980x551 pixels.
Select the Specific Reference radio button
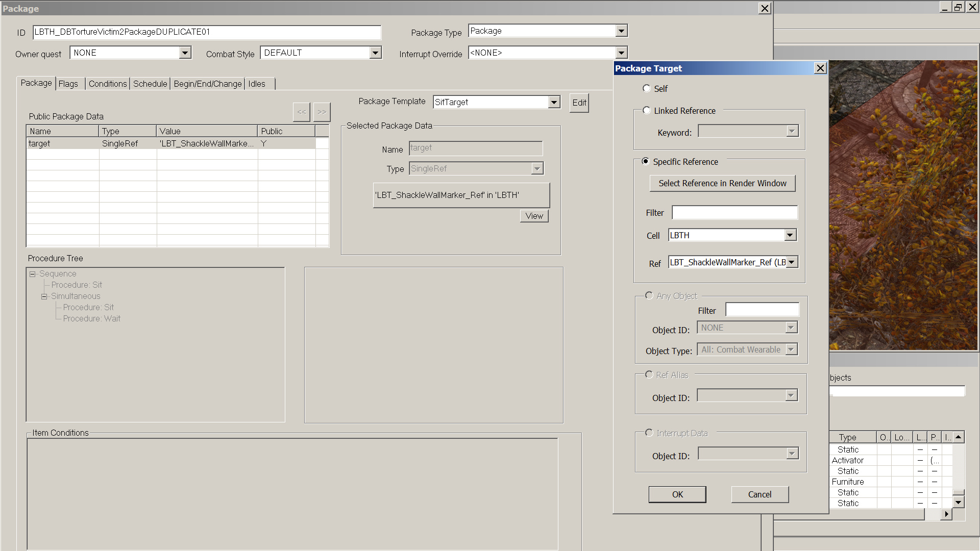646,161
